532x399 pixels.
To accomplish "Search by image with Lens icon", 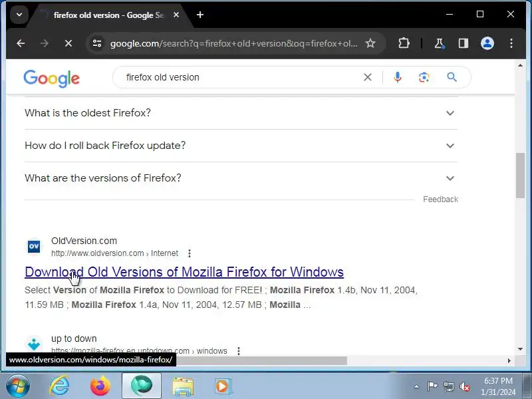I will 424,77.
